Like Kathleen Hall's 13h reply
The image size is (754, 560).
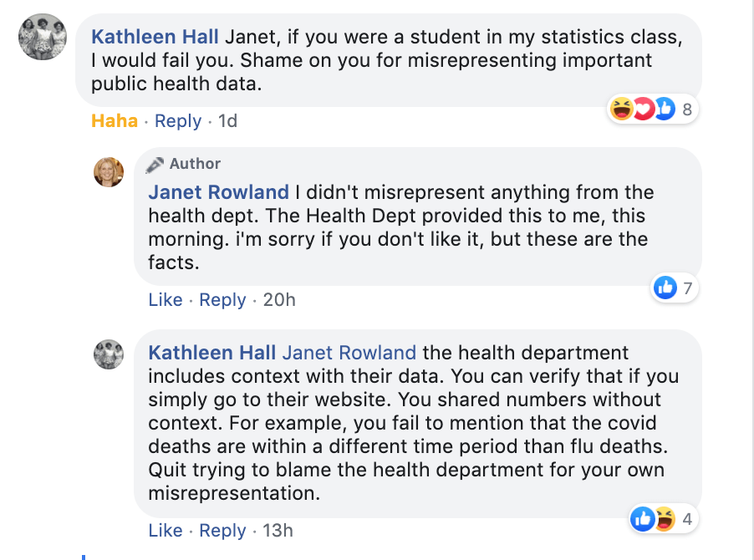tap(166, 531)
